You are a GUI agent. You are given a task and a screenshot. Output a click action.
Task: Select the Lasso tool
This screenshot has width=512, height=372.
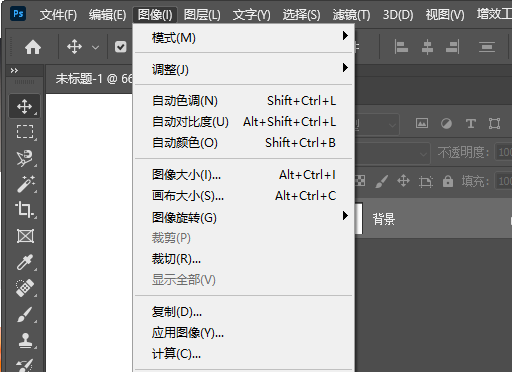tap(25, 158)
